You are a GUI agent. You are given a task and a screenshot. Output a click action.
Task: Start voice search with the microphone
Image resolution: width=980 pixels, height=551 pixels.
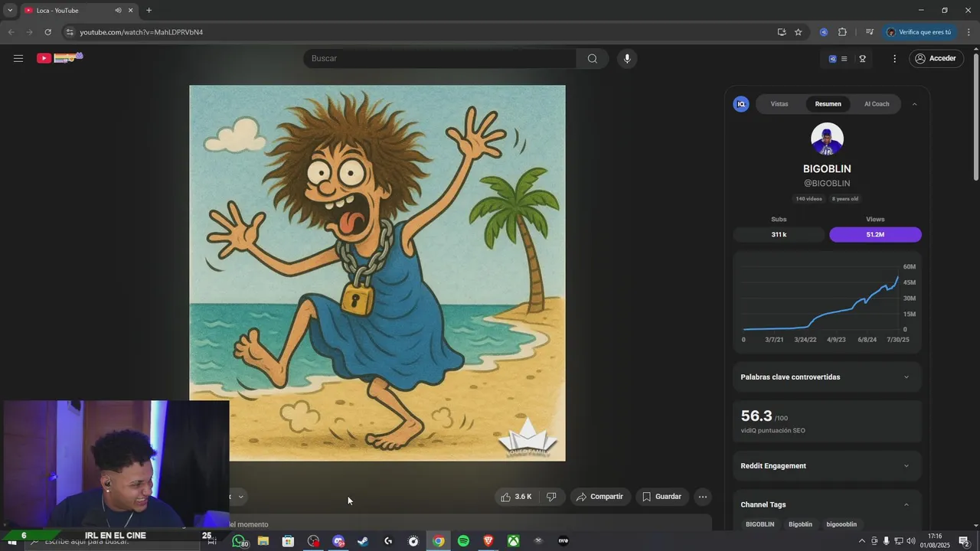pyautogui.click(x=627, y=58)
